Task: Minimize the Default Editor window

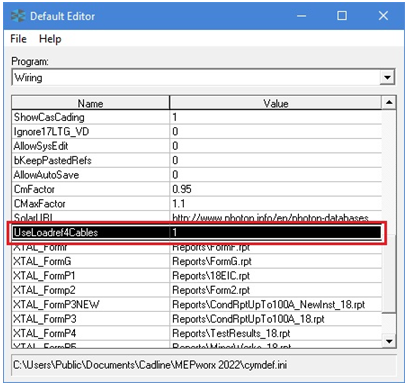Action: point(301,16)
